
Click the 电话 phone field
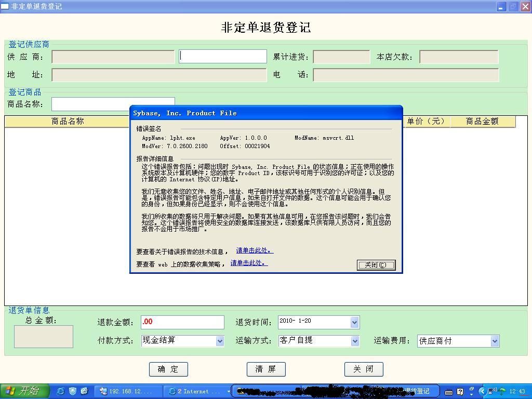point(406,75)
